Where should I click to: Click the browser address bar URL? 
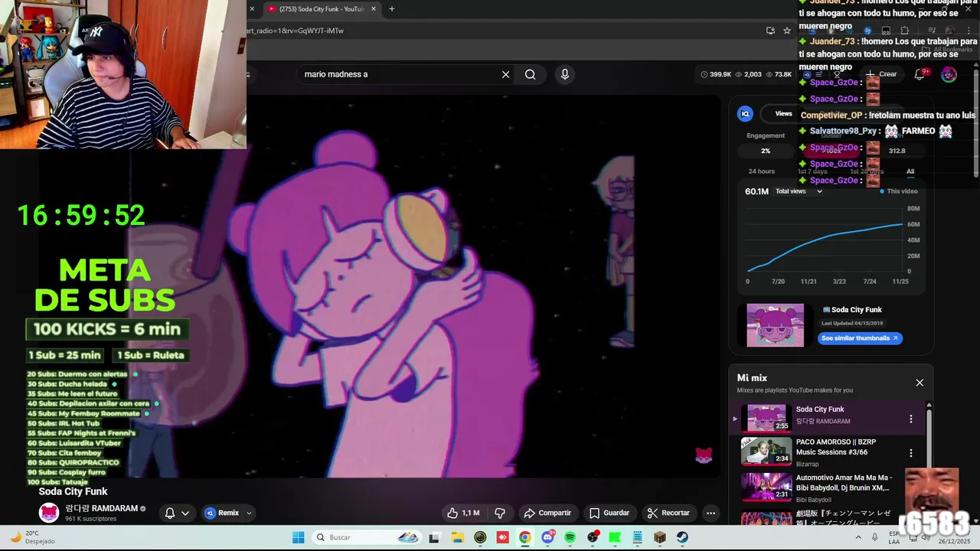click(x=296, y=31)
